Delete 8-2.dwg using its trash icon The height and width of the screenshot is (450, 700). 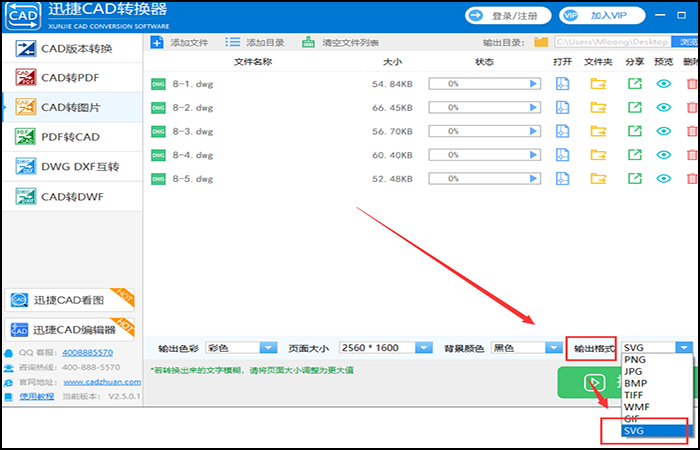692,107
